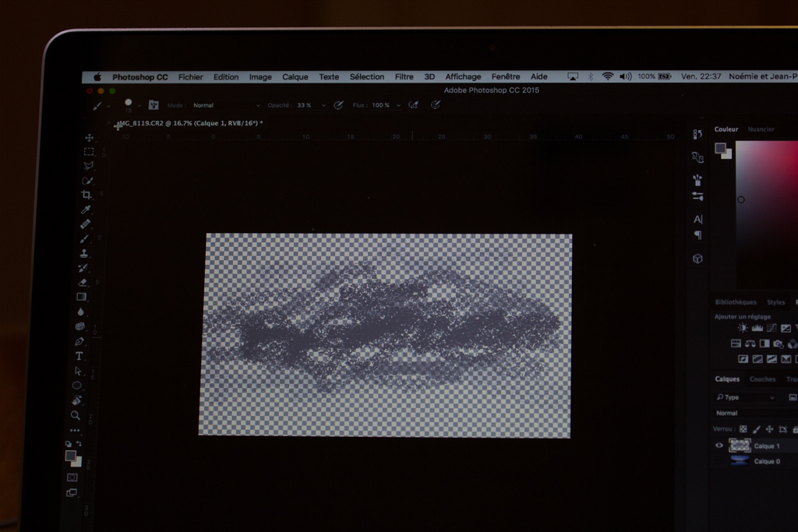
Task: Open the Calque menu
Action: [x=295, y=77]
